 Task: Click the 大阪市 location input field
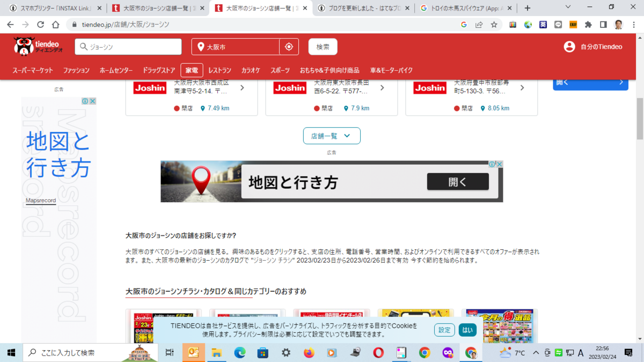(236, 47)
